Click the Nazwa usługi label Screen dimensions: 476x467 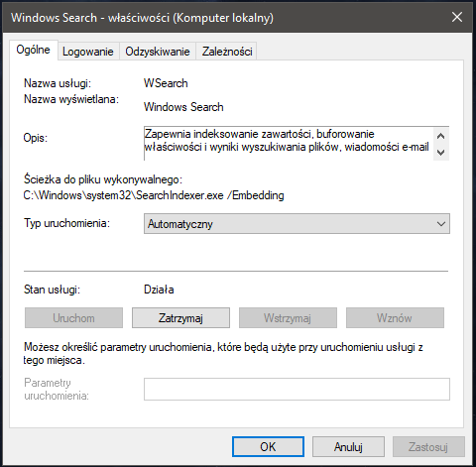(x=58, y=83)
